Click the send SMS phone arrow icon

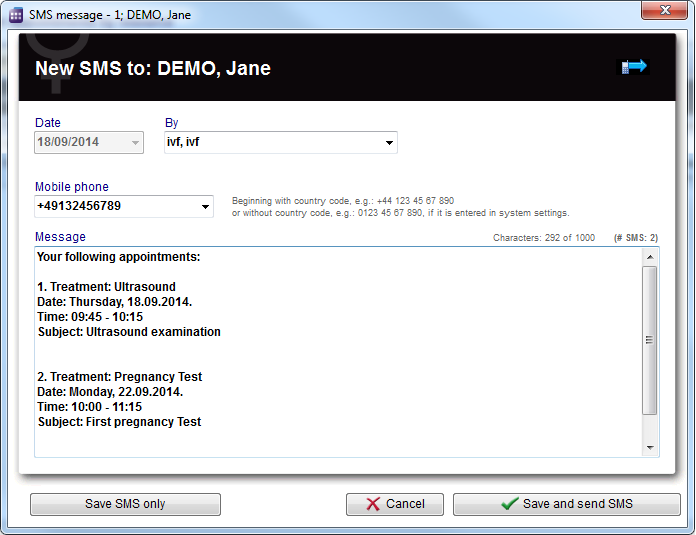[634, 67]
